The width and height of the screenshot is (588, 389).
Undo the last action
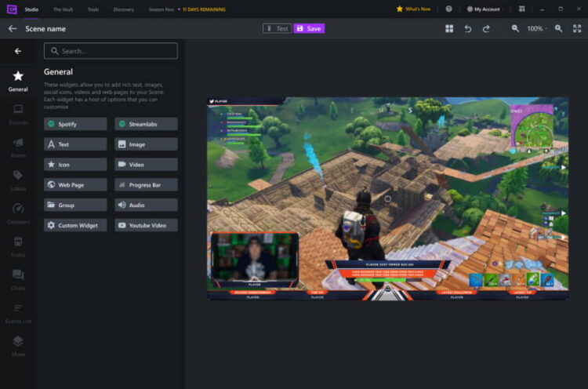tap(467, 28)
